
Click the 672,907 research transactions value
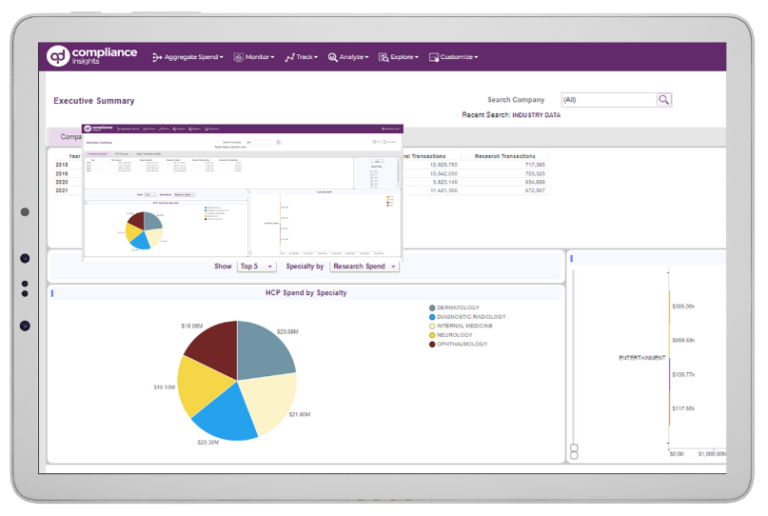click(535, 190)
